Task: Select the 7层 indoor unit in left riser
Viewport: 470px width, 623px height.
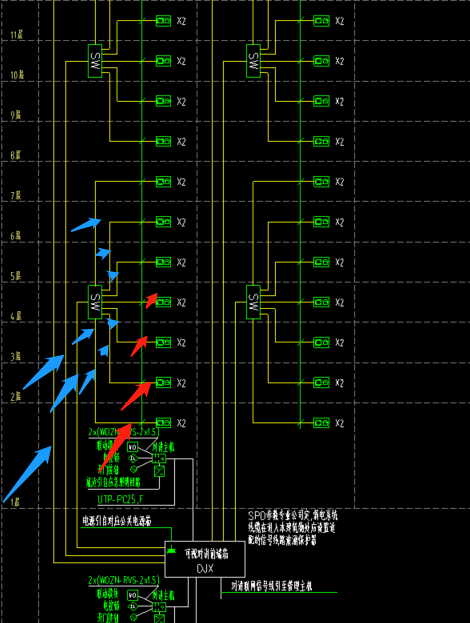Action: 163,182
